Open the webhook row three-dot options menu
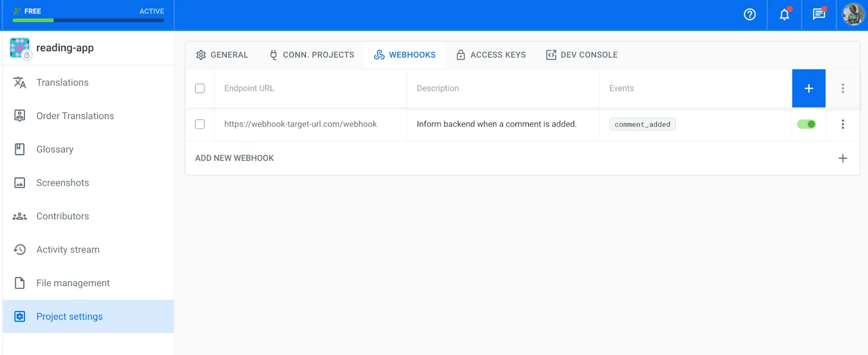Viewport: 868px width, 355px height. [x=843, y=124]
